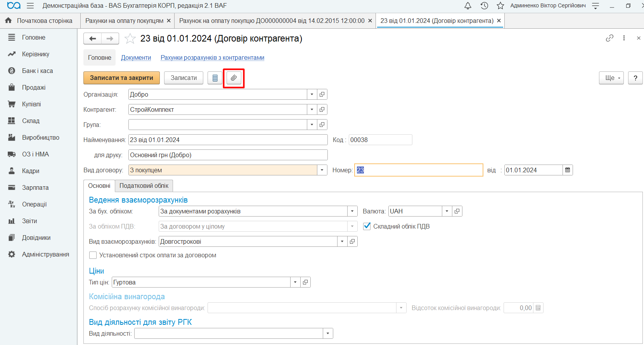Expand За бух. обліком dropdown
Image resolution: width=644 pixels, height=345 pixels.
352,211
